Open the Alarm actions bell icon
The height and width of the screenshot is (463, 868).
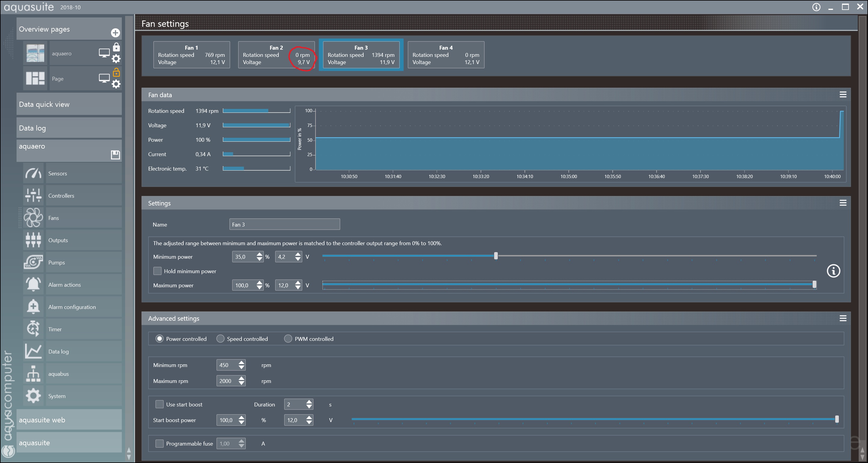(33, 284)
